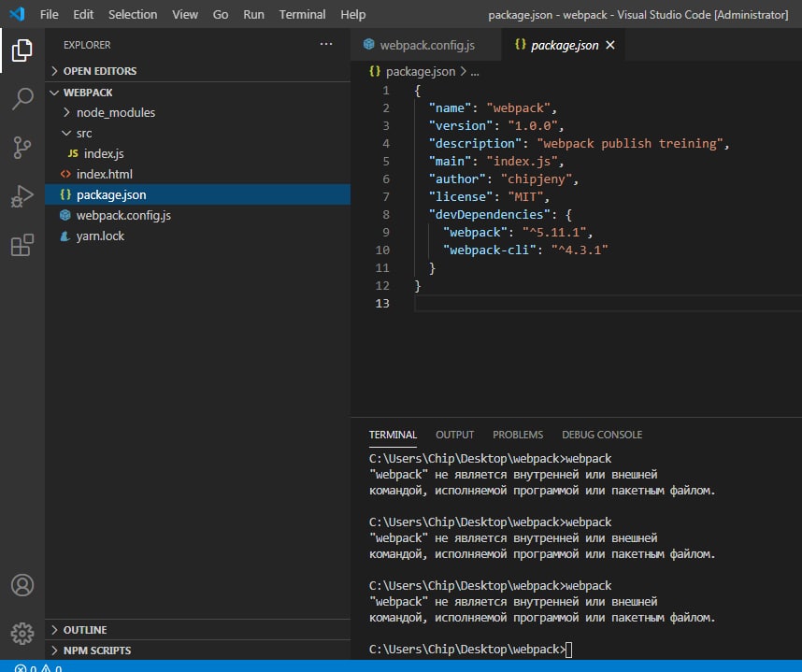Click the "webpack publish treining" description value

630,143
